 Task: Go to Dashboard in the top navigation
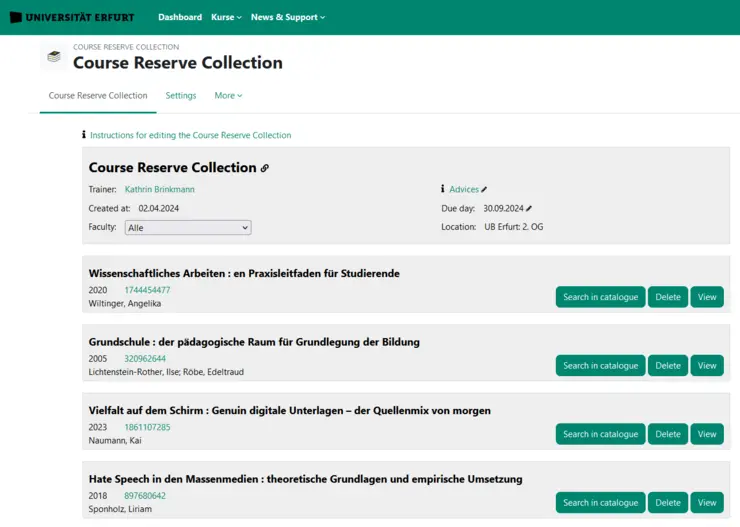pyautogui.click(x=180, y=17)
